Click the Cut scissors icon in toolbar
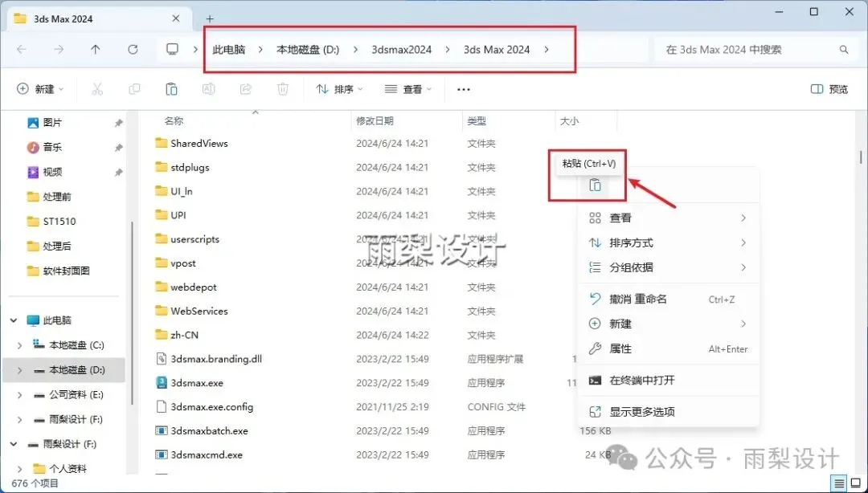This screenshot has width=868, height=493. pos(97,89)
